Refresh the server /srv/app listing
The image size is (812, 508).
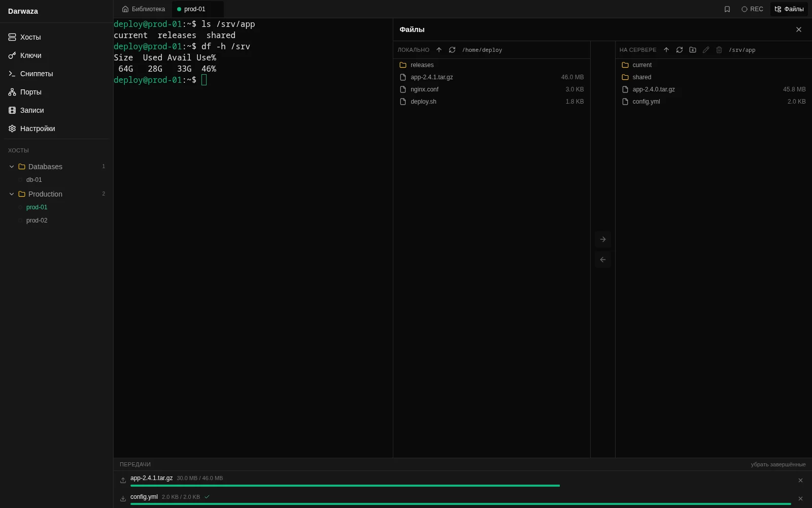pos(679,50)
